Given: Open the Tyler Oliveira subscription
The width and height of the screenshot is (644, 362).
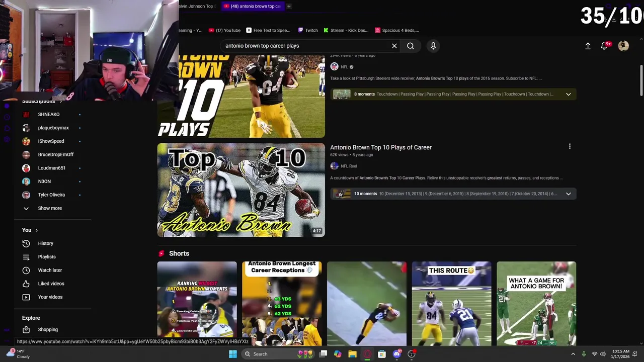Looking at the screenshot, I should (x=52, y=195).
